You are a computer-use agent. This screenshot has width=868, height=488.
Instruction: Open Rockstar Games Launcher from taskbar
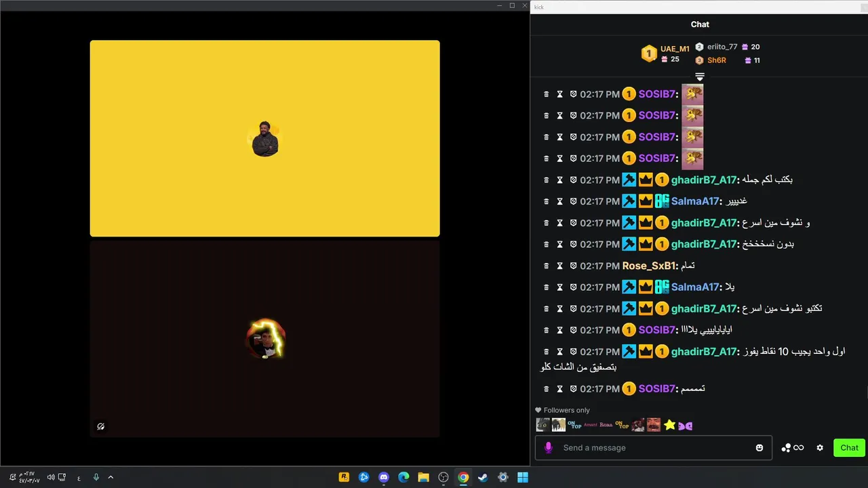[344, 477]
